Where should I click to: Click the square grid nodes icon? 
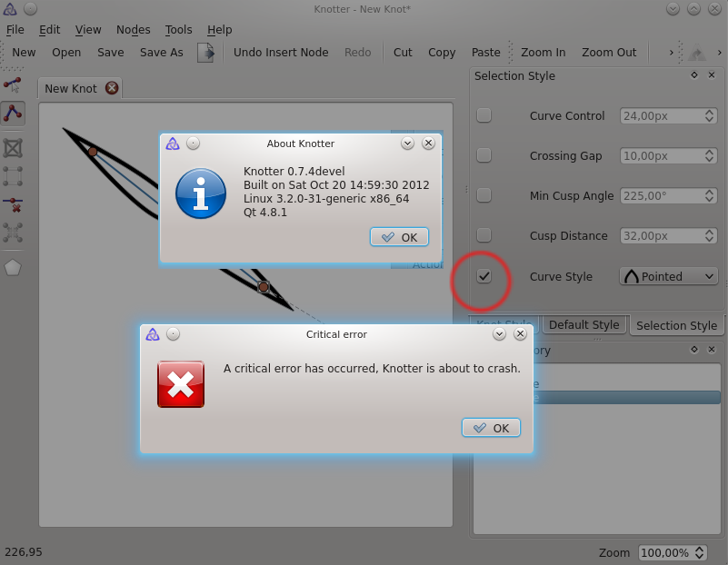(13, 176)
